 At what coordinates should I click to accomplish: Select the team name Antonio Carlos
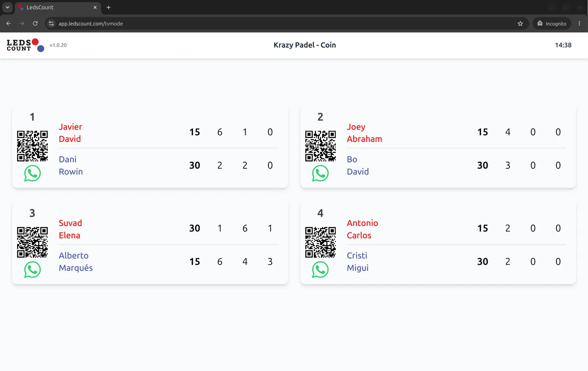[362, 229]
